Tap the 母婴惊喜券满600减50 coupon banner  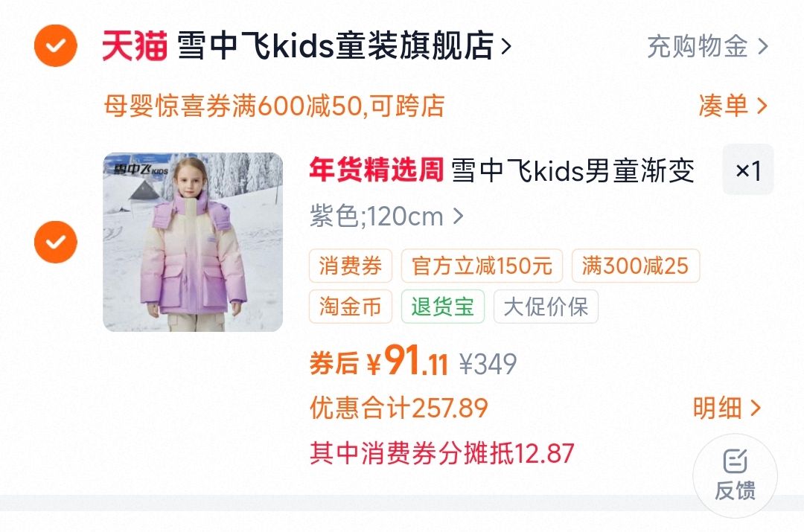point(274,106)
